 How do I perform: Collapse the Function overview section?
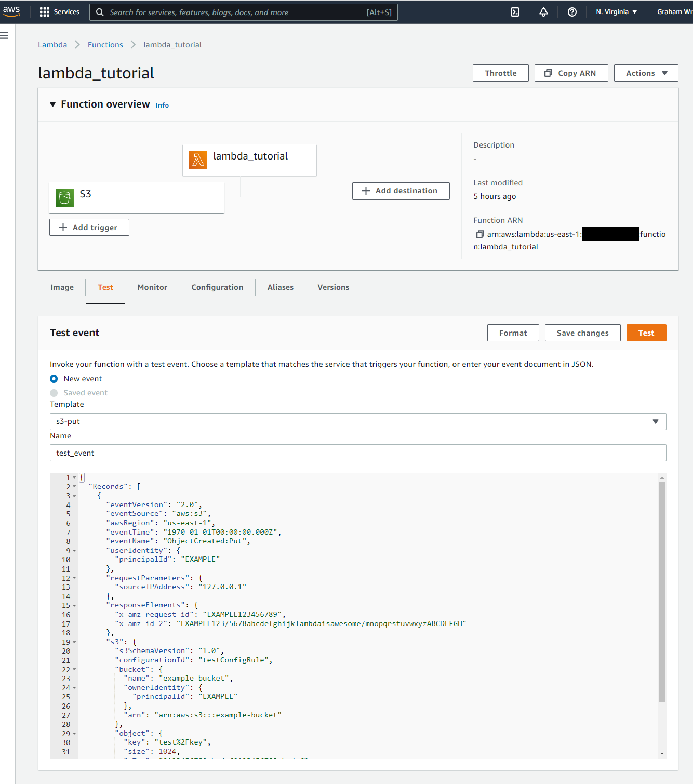(52, 104)
